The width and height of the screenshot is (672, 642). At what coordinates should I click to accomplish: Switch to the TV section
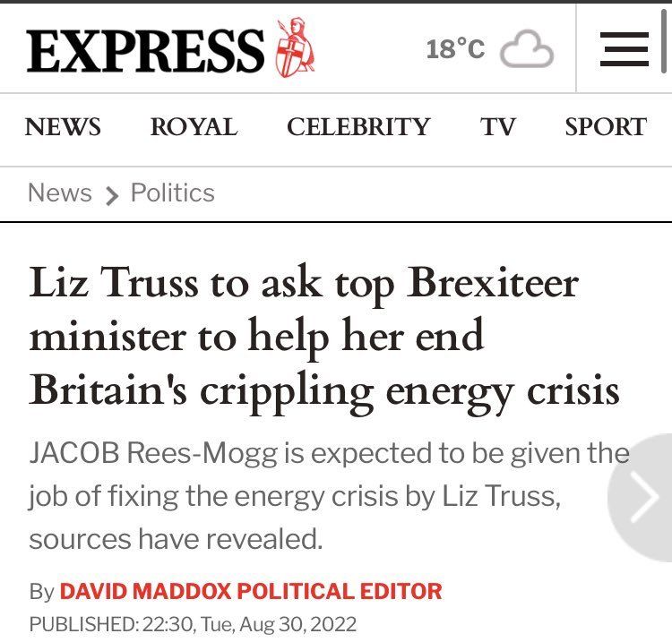pos(498,127)
